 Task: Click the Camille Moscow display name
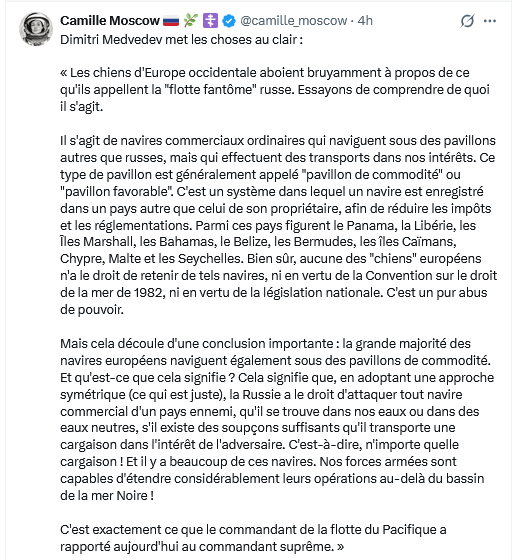pos(110,21)
